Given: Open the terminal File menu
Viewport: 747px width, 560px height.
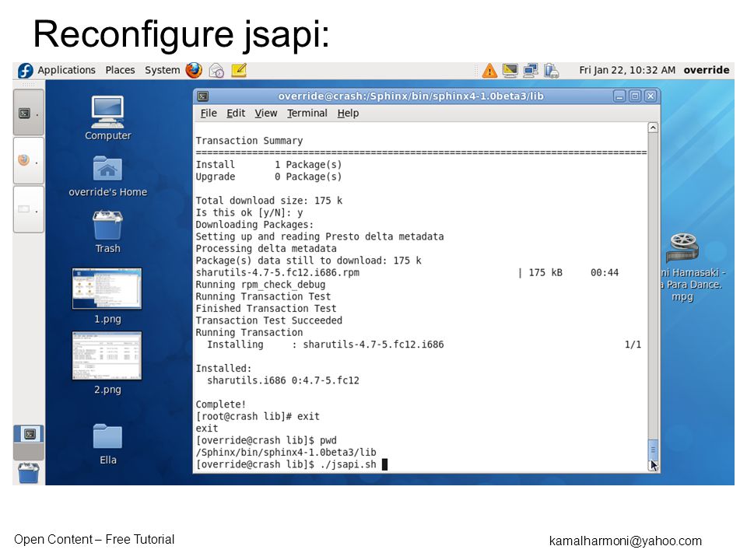Looking at the screenshot, I should click(209, 114).
